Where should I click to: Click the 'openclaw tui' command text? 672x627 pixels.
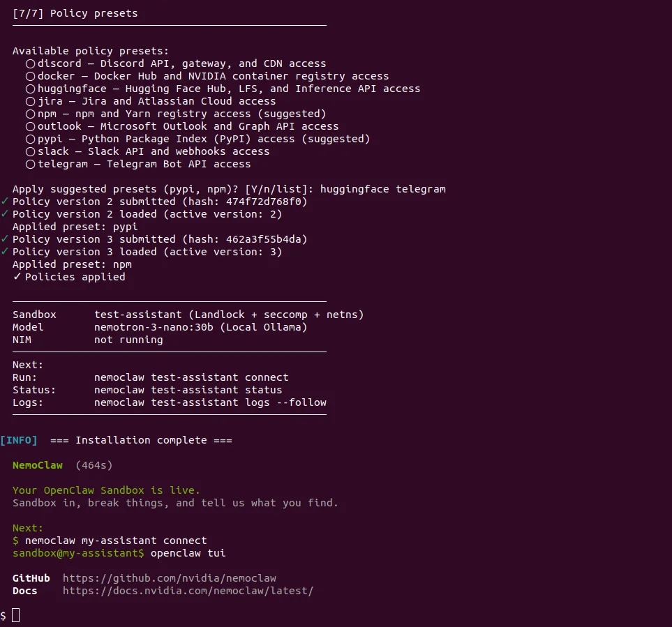pyautogui.click(x=188, y=553)
